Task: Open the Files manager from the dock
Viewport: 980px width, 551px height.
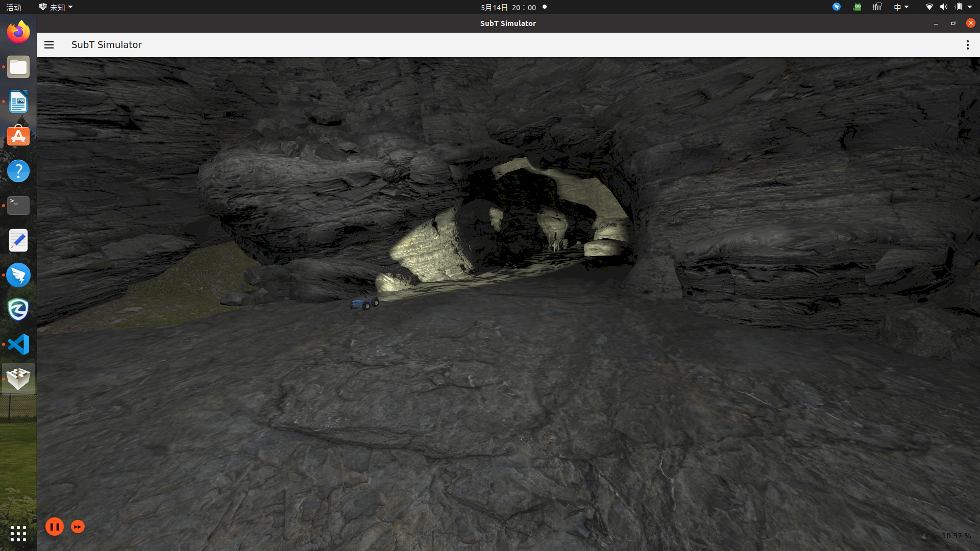Action: pos(18,67)
